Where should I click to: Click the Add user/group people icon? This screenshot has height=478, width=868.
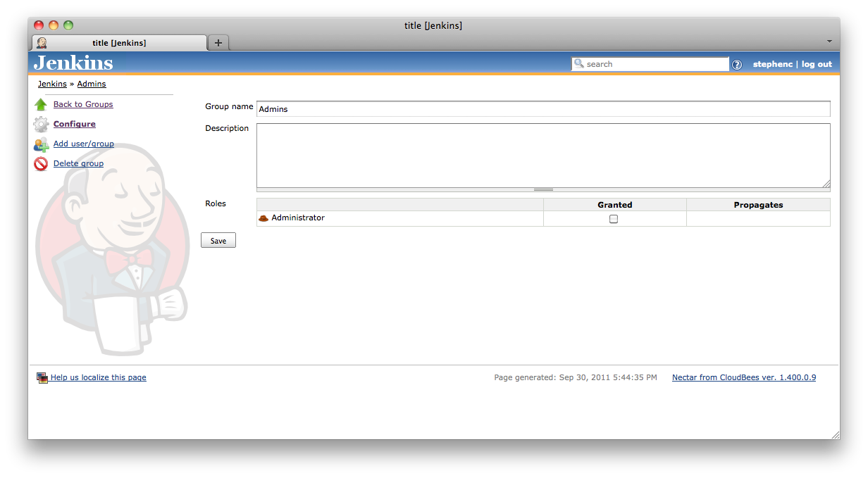click(41, 144)
